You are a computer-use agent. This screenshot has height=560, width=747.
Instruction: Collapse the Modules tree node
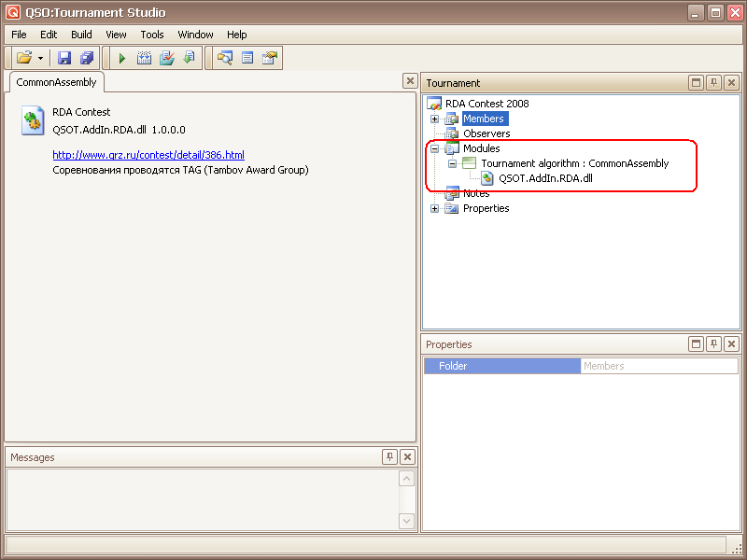click(434, 149)
